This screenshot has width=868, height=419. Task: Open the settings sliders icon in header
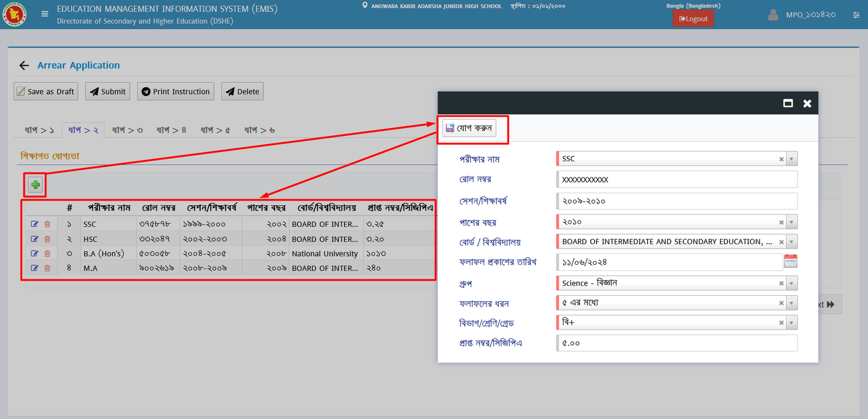coord(856,15)
